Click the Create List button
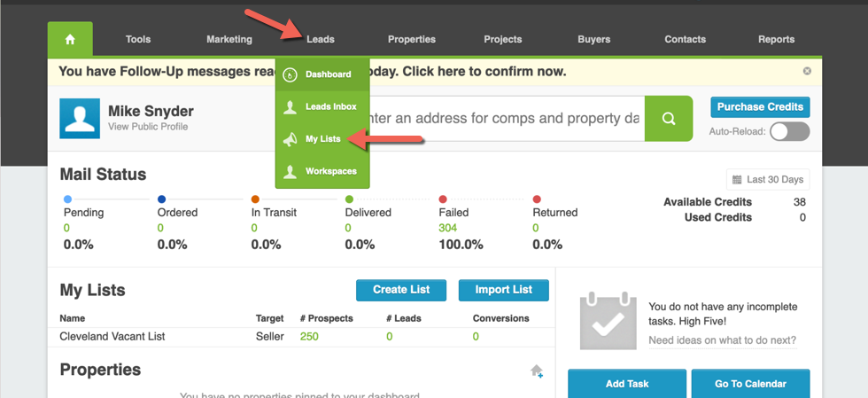 [401, 290]
